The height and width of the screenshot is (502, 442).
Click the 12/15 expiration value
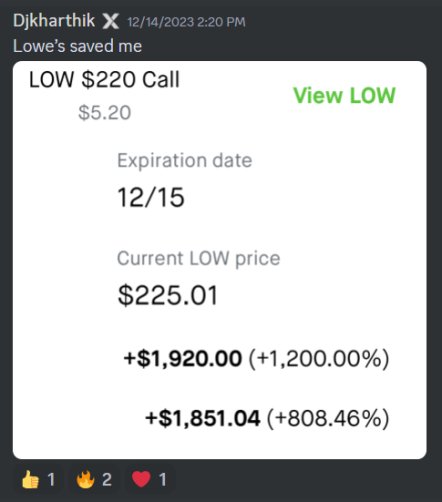click(151, 197)
